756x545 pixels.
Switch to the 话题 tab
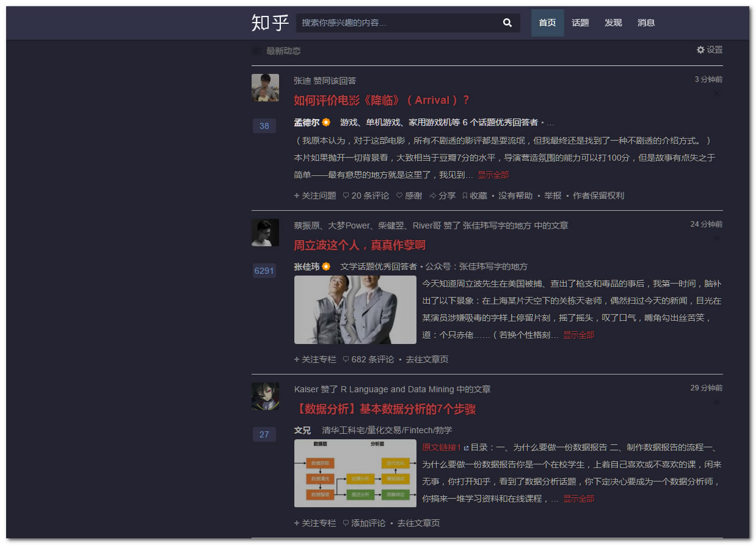point(580,23)
